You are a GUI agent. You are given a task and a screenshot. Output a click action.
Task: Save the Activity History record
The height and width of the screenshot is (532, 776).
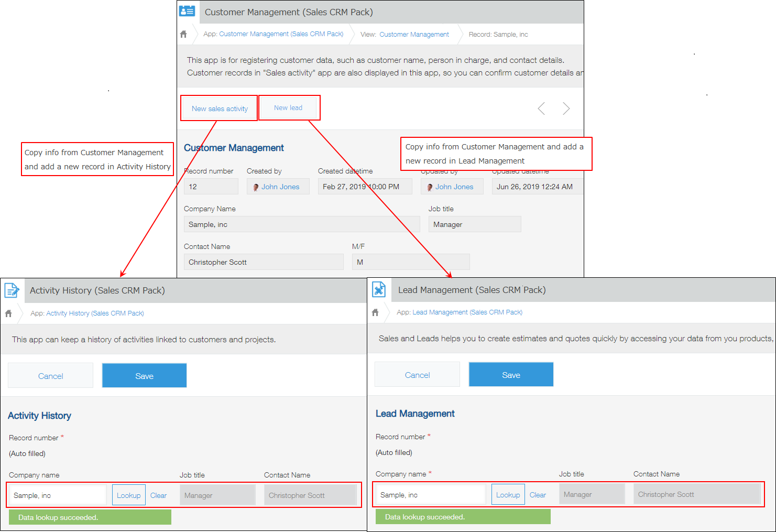pyautogui.click(x=144, y=375)
